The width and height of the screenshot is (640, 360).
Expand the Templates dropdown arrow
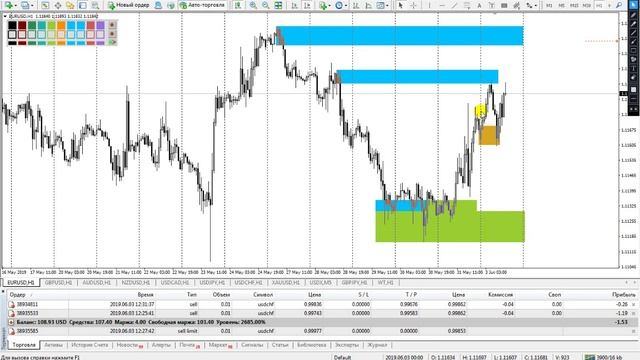click(387, 6)
